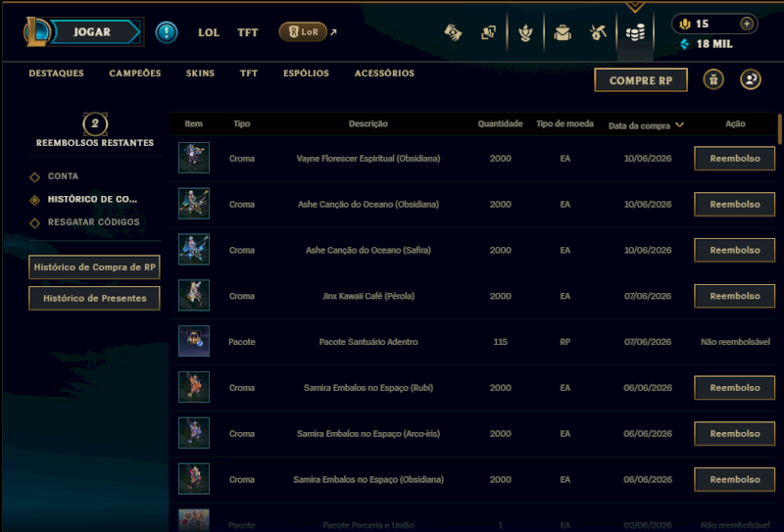The height and width of the screenshot is (532, 784).
Task: Click the League of Legends logo
Action: point(37,32)
